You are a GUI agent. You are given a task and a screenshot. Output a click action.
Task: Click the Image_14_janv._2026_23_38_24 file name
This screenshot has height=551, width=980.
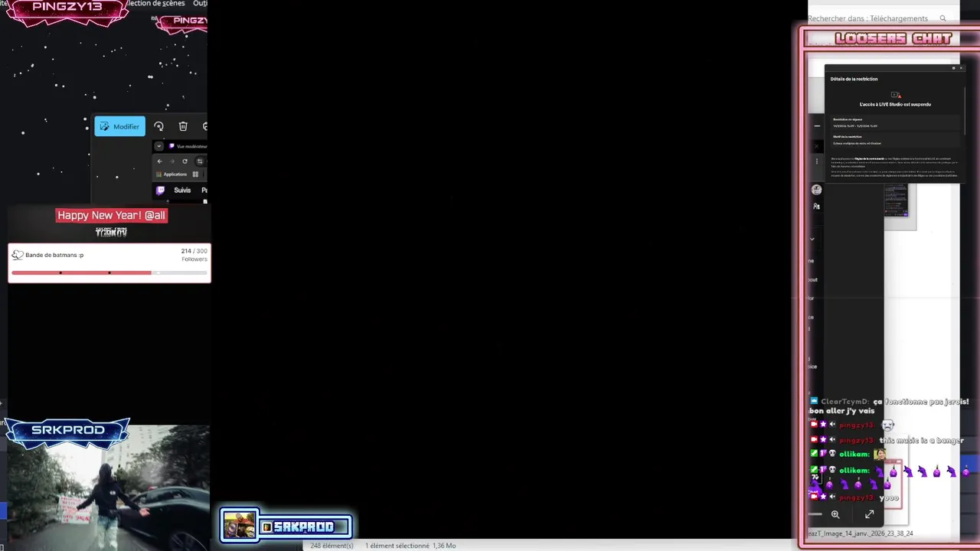[x=861, y=533]
